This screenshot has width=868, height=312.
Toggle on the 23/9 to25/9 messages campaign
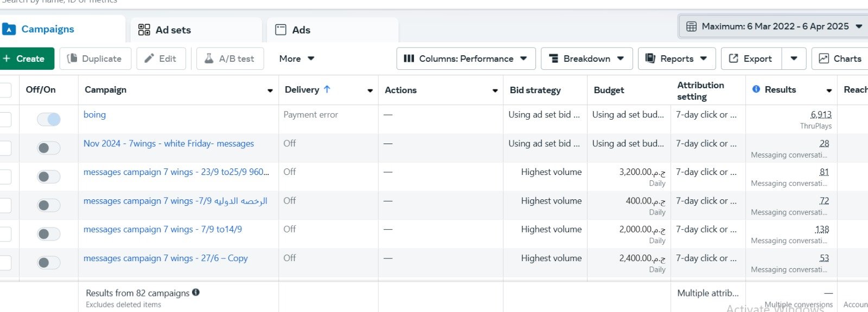pyautogui.click(x=49, y=177)
